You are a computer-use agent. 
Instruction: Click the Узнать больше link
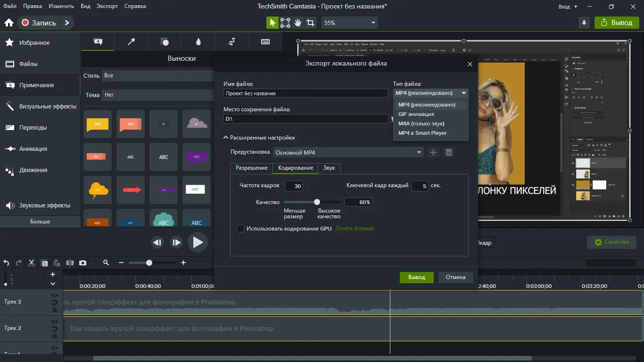click(355, 228)
